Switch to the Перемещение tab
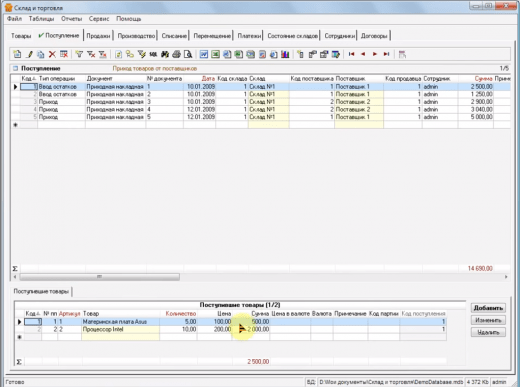The height and width of the screenshot is (387, 520). pos(212,36)
